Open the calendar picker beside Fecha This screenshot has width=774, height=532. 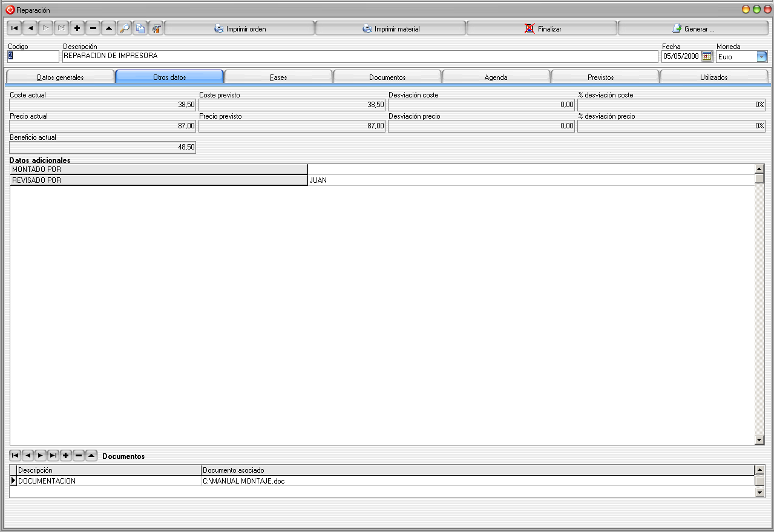(x=707, y=56)
